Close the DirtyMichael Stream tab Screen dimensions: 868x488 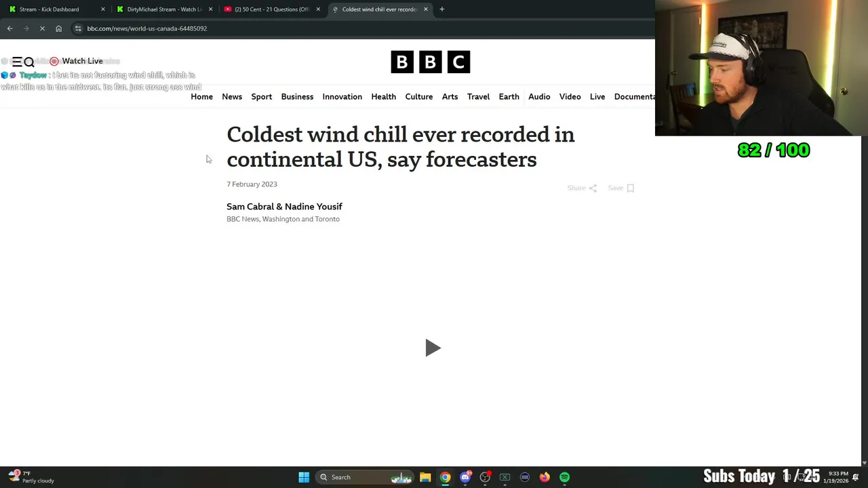(x=210, y=9)
